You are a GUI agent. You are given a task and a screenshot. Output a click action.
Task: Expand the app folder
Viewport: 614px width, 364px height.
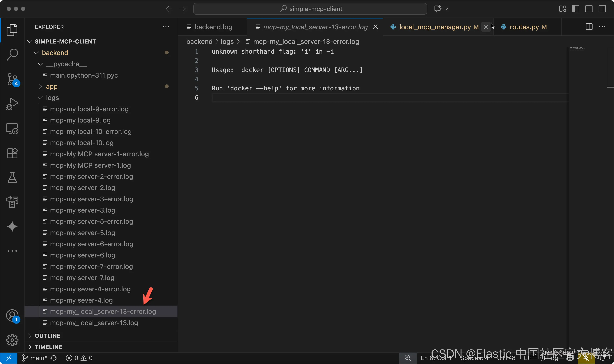click(52, 87)
